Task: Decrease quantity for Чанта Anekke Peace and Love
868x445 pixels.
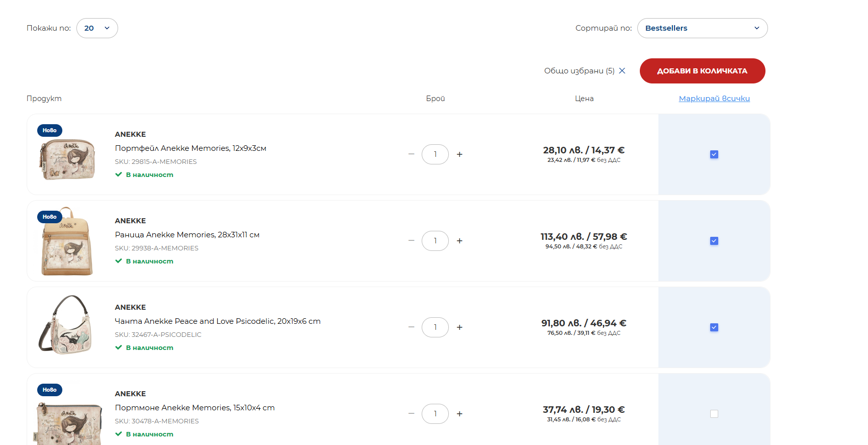Action: tap(411, 327)
